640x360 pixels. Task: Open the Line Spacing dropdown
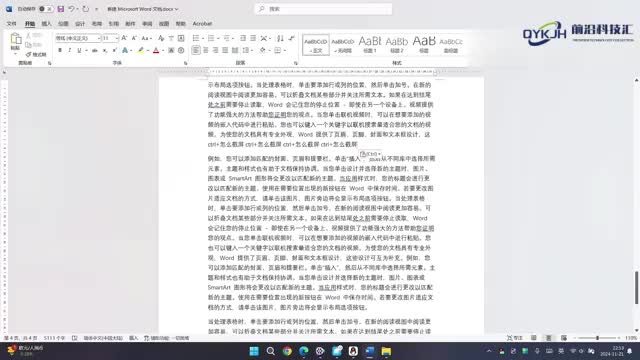click(x=247, y=50)
